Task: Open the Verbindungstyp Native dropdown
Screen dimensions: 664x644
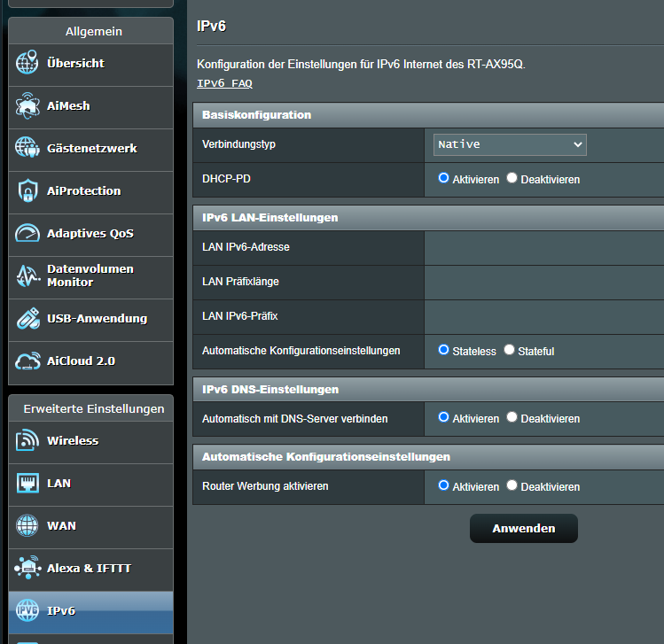Action: [510, 144]
